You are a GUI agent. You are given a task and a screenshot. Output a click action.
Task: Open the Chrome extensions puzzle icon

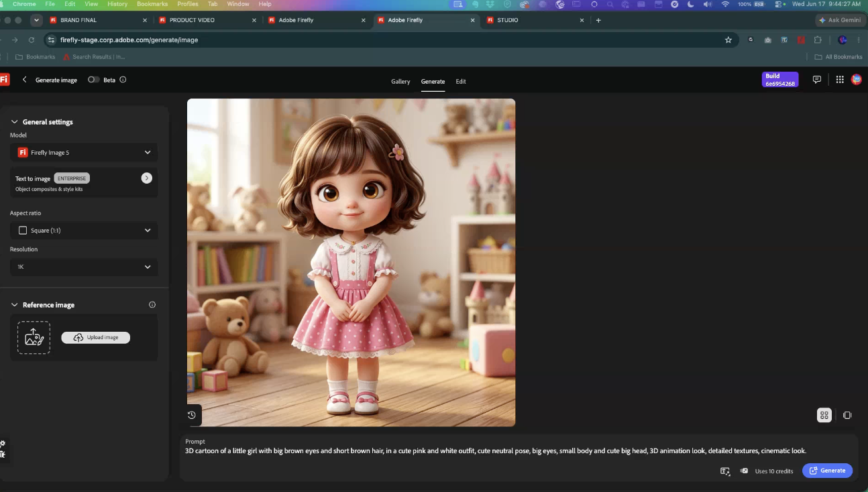[x=818, y=40]
